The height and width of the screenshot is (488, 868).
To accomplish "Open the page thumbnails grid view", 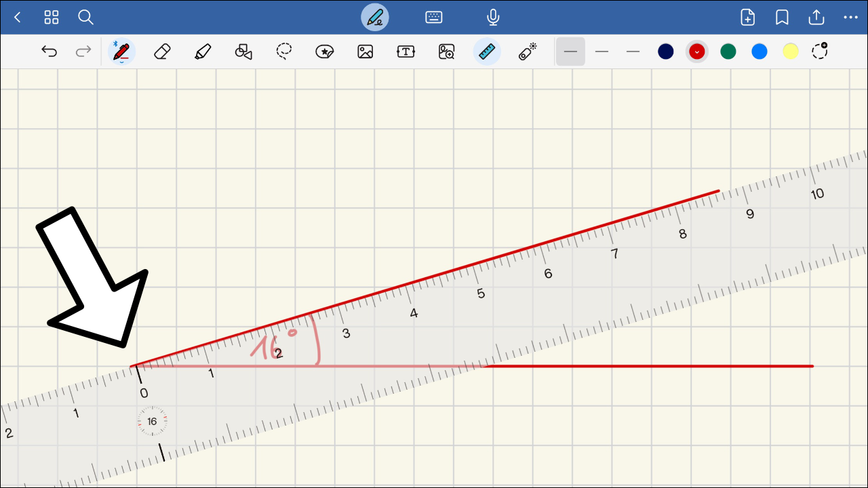I will (52, 18).
